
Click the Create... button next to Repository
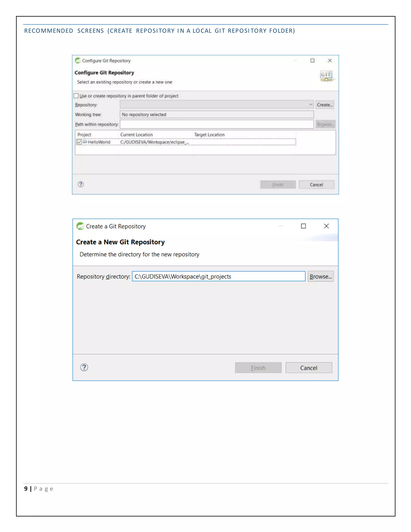tap(325, 105)
